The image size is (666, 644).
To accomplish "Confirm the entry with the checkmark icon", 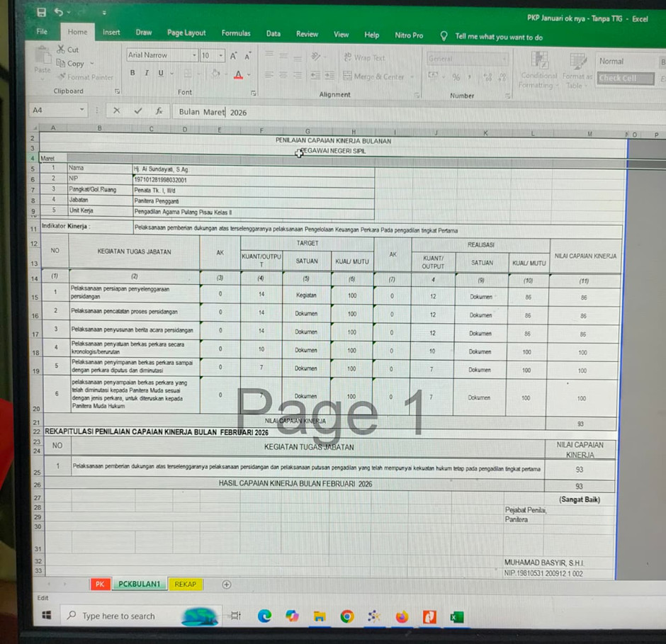I will 138,111.
